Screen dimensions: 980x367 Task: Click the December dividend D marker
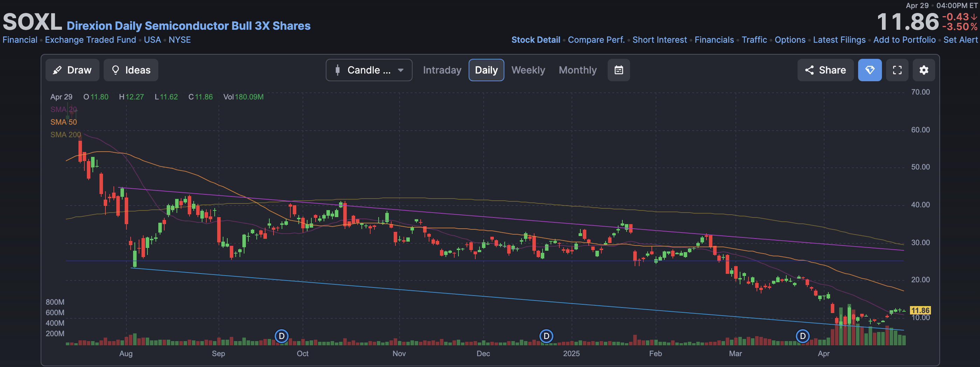546,336
